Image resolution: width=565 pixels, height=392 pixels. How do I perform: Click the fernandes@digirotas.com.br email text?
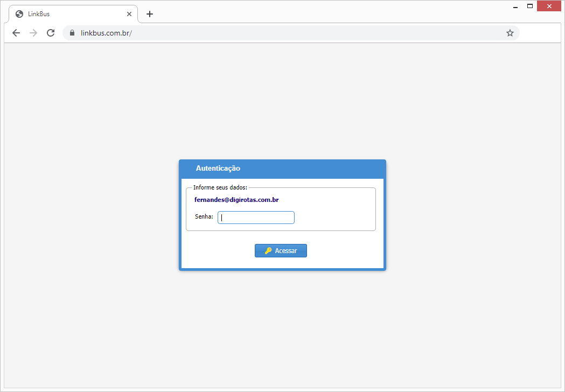point(236,200)
